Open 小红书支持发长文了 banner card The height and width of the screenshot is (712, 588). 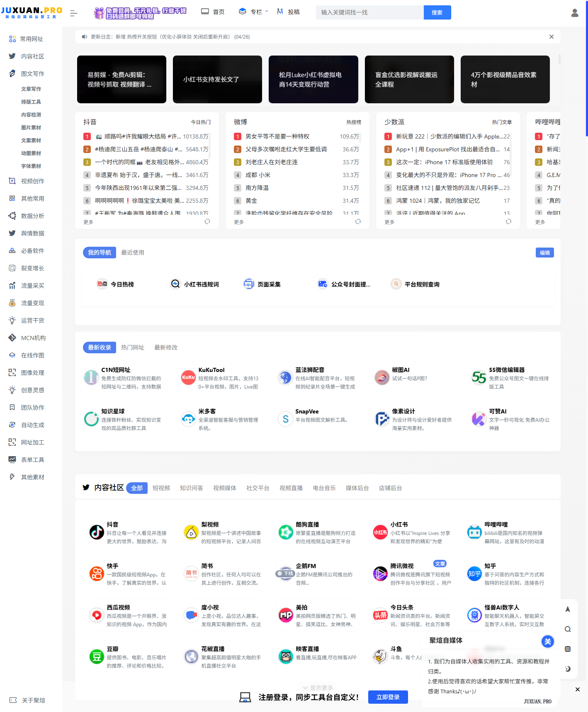[x=217, y=79]
